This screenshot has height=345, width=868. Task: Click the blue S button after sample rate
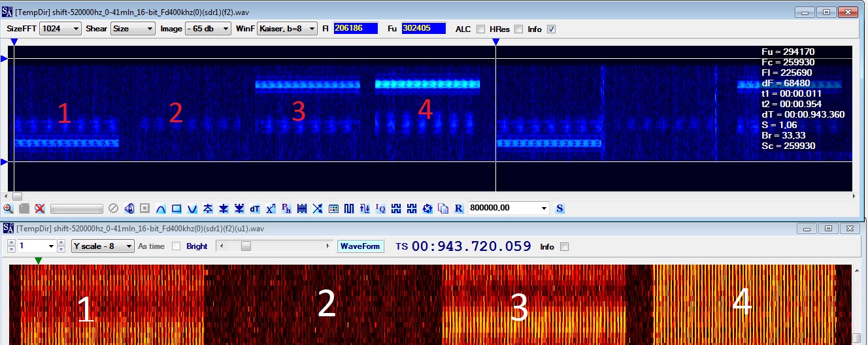(x=560, y=208)
